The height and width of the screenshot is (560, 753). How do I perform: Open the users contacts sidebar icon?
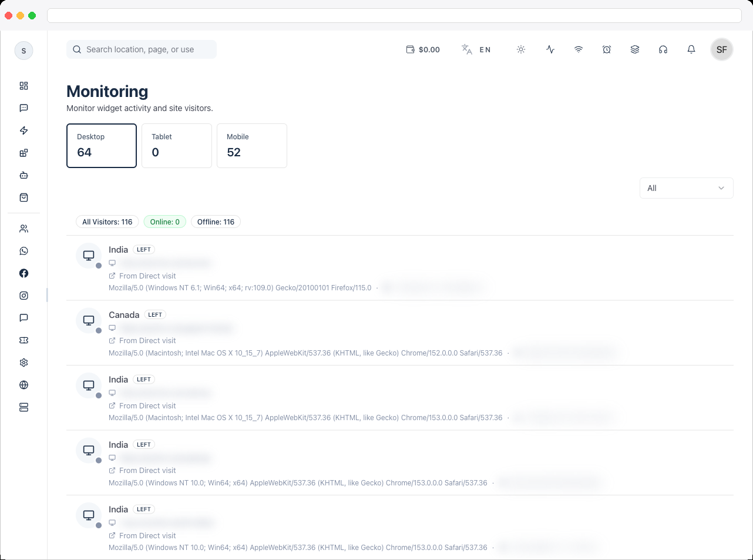tap(23, 229)
